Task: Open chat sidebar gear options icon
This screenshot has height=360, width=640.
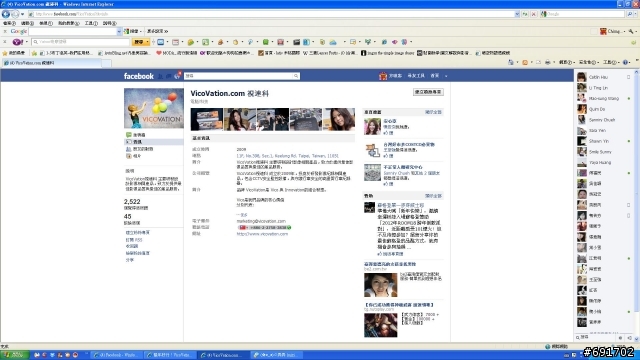Action: tap(620, 338)
